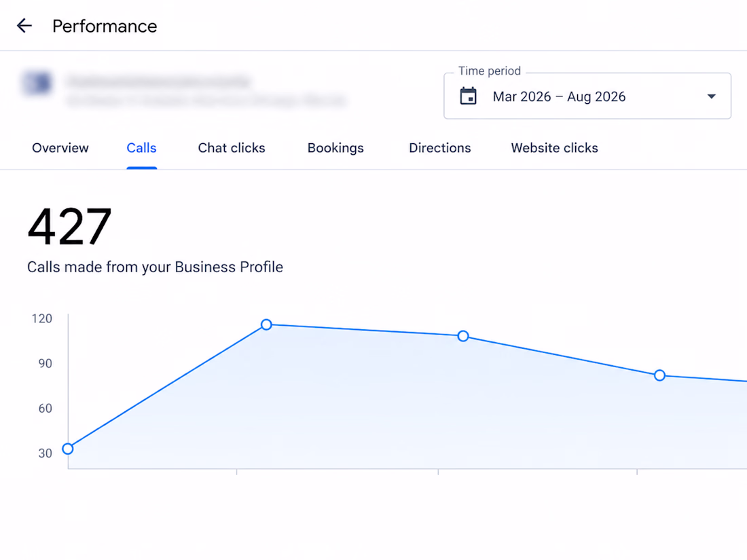Click the blurred business profile thumbnail
Viewport: 747px width, 560px height.
[37, 83]
